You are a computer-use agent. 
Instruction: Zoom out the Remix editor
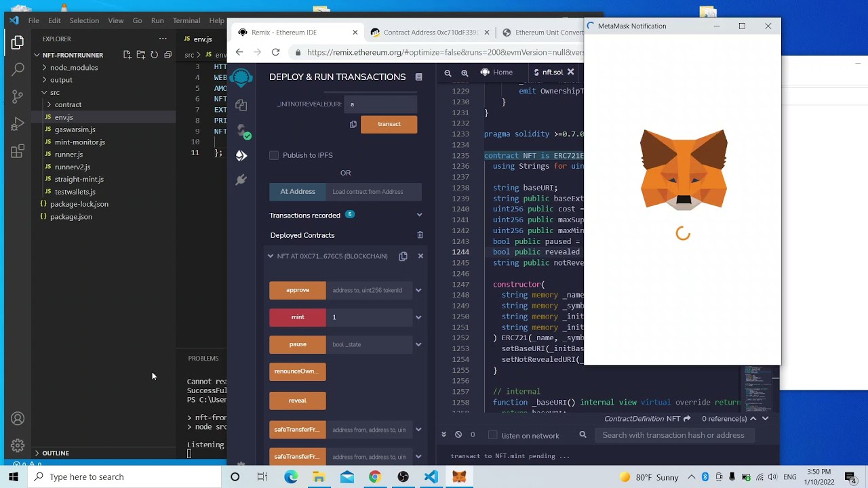click(x=448, y=73)
